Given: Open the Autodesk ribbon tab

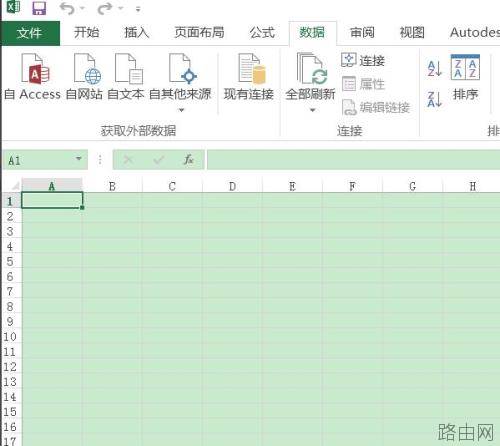Looking at the screenshot, I should click(475, 33).
